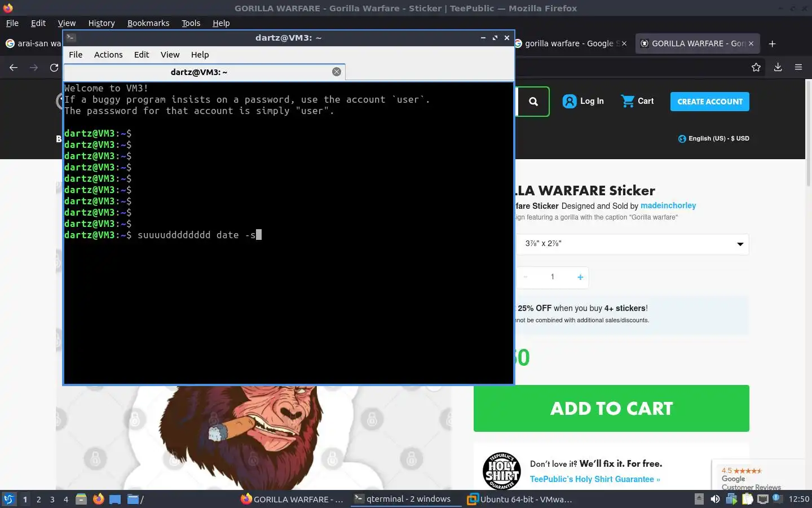Reload the page in Firefox
The height and width of the screenshot is (508, 812).
(54, 68)
